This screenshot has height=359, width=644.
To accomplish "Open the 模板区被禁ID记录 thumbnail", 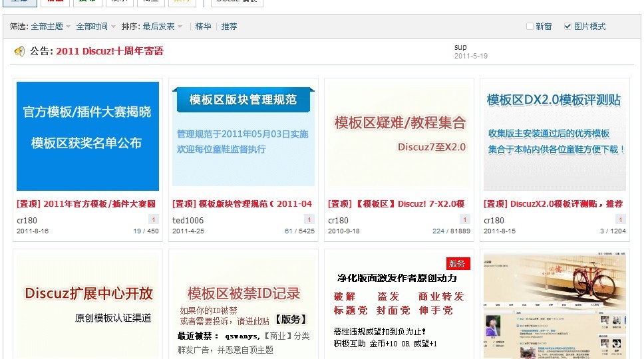I will pos(243,306).
